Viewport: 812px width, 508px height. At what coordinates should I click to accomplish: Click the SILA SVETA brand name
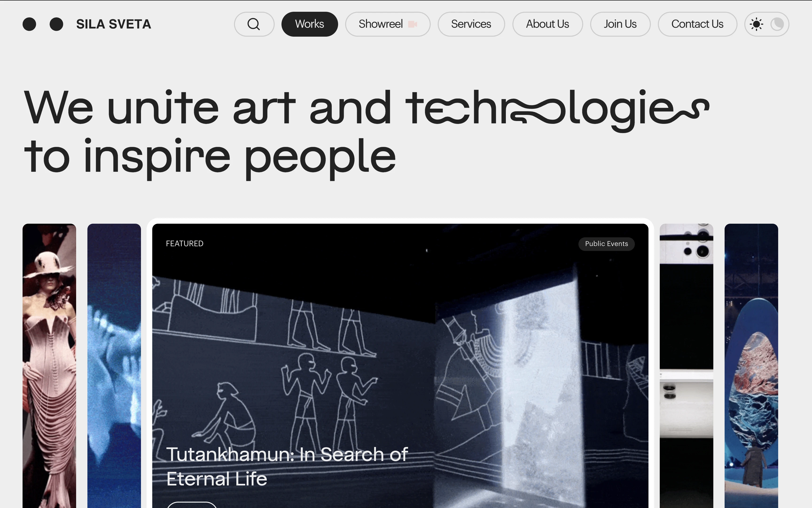(x=113, y=24)
